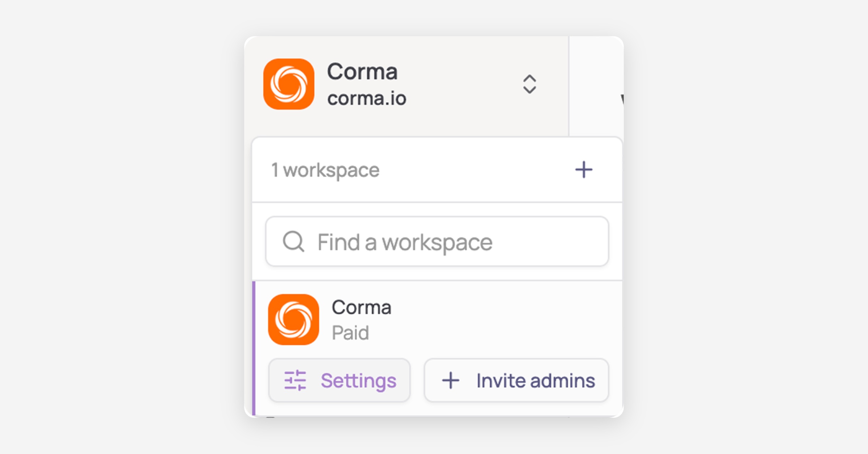Click the "1 workspace" label
Viewport: 868px width, 454px height.
[325, 170]
